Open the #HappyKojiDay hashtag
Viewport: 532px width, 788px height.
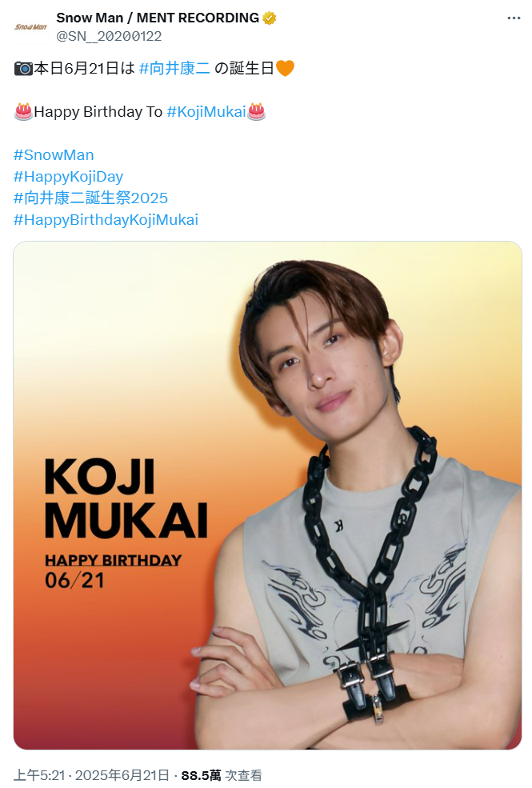pyautogui.click(x=68, y=176)
